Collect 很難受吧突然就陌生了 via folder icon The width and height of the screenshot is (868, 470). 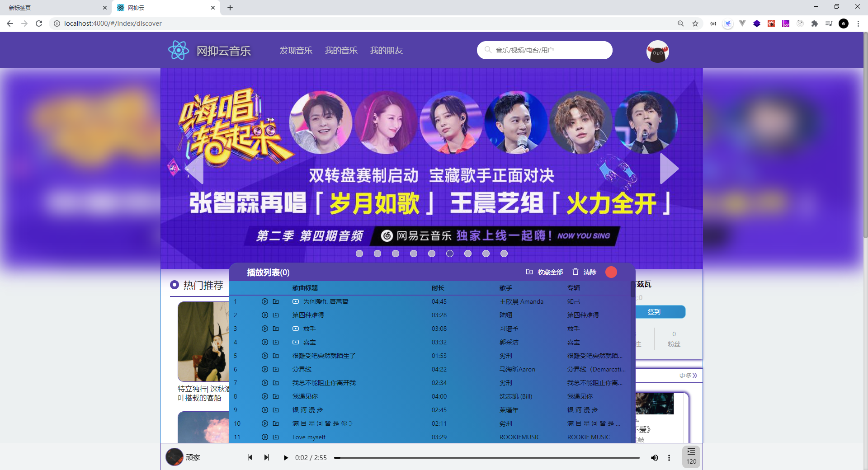click(276, 356)
